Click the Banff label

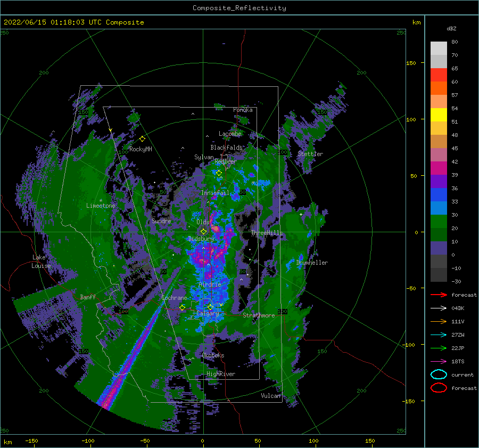click(x=88, y=297)
